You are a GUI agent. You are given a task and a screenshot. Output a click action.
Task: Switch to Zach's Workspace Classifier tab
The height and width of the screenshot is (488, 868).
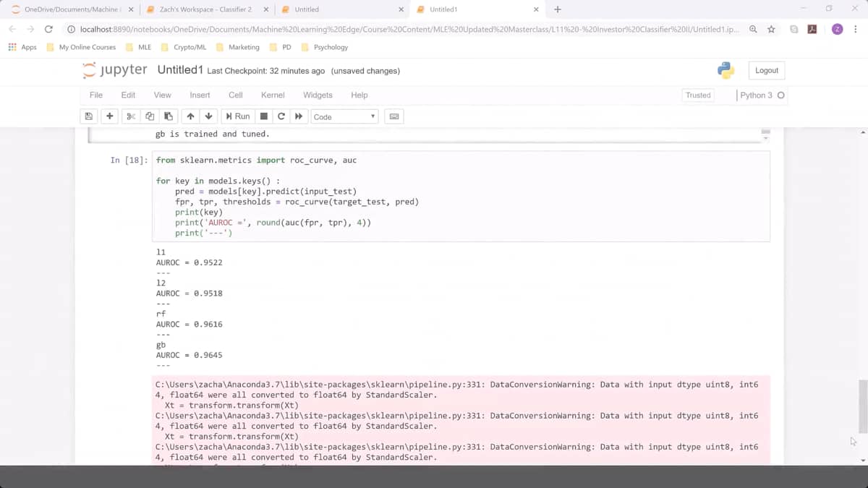point(205,9)
